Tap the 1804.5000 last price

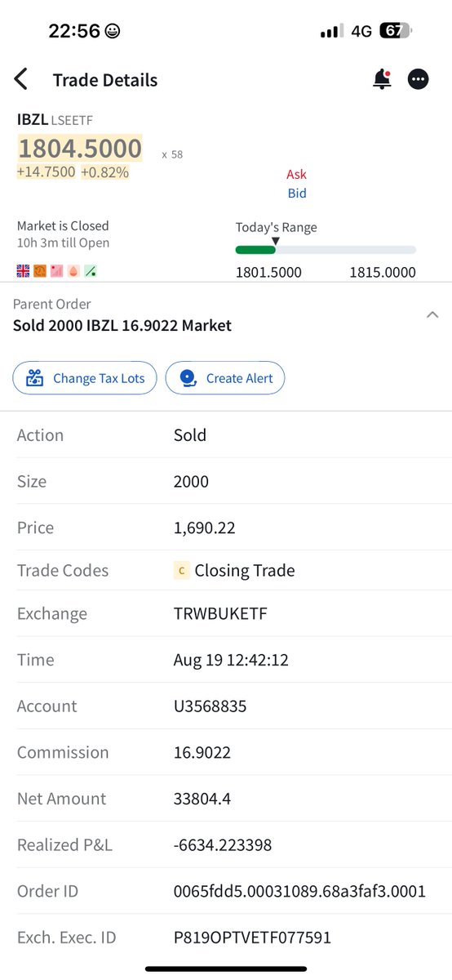80,149
